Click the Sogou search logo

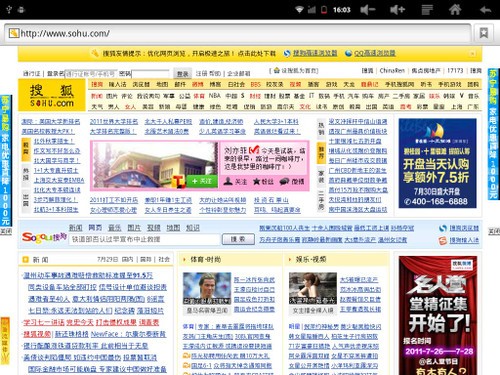click(44, 237)
